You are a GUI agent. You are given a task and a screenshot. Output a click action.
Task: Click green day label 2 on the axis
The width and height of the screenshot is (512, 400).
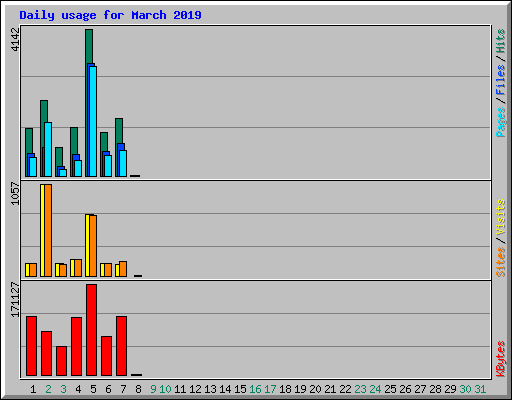click(48, 389)
